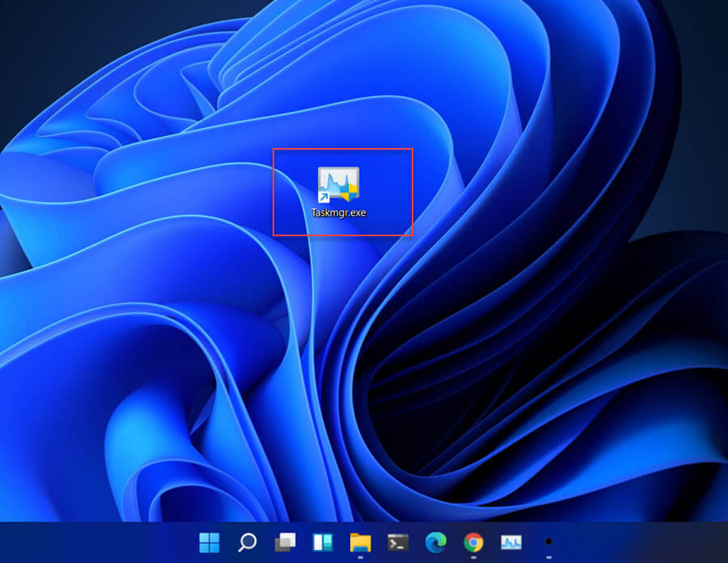Open Windows Terminal from taskbar

[x=398, y=542]
